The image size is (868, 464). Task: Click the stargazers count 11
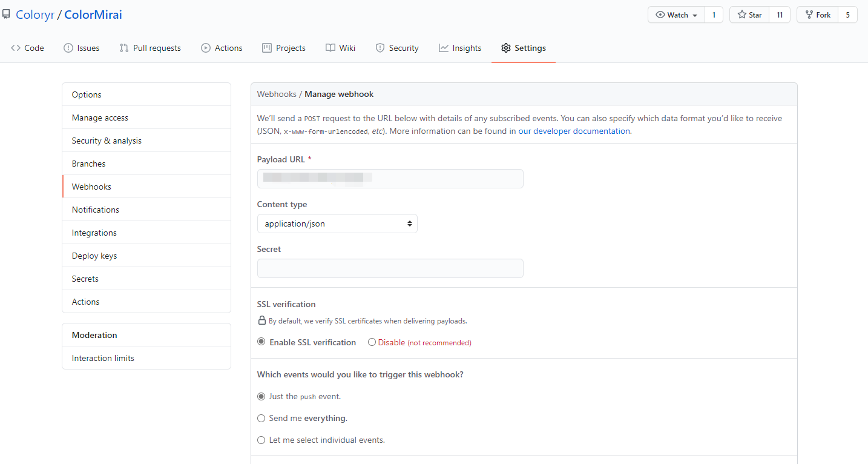click(x=780, y=15)
